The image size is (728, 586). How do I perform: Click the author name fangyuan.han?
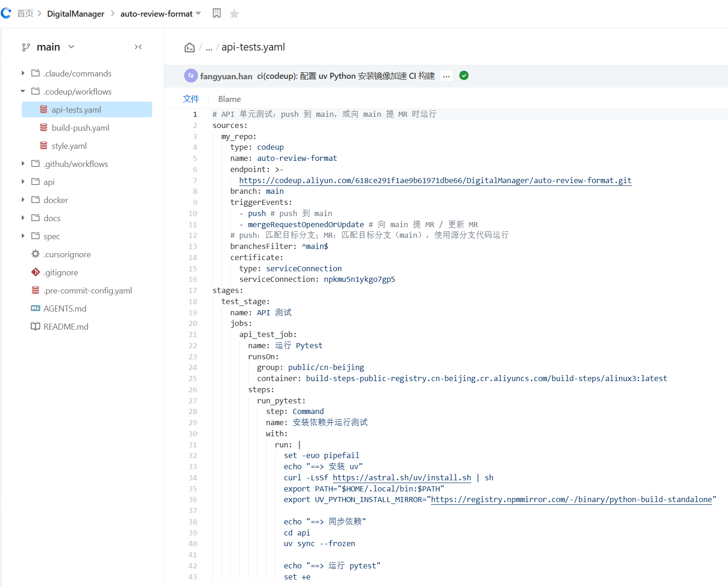[226, 76]
